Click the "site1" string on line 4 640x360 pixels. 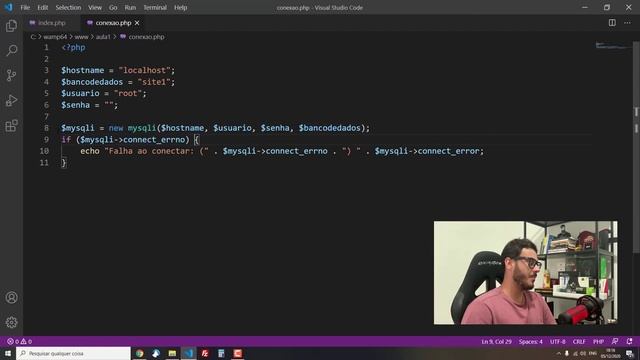pyautogui.click(x=154, y=82)
